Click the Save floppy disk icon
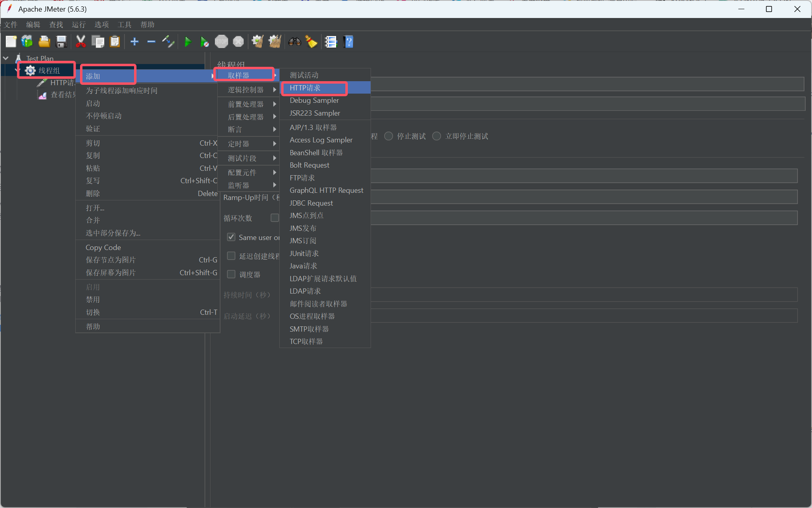The image size is (812, 508). click(61, 42)
